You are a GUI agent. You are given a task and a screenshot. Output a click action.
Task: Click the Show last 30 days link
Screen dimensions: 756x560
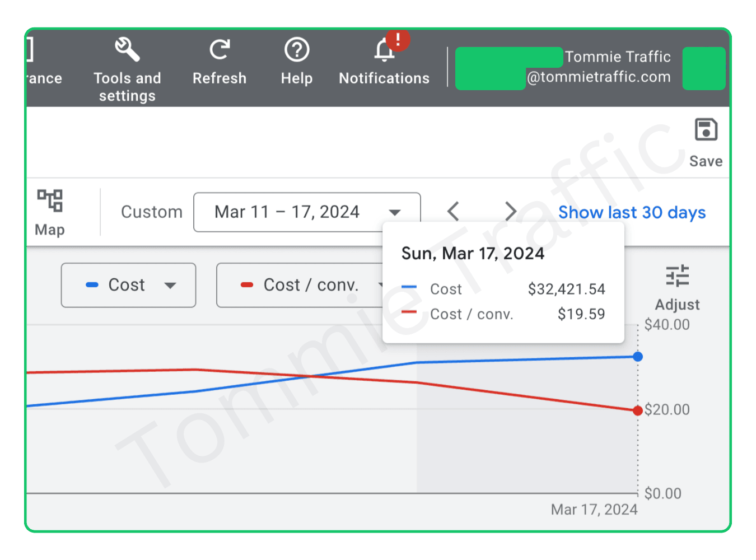click(632, 213)
